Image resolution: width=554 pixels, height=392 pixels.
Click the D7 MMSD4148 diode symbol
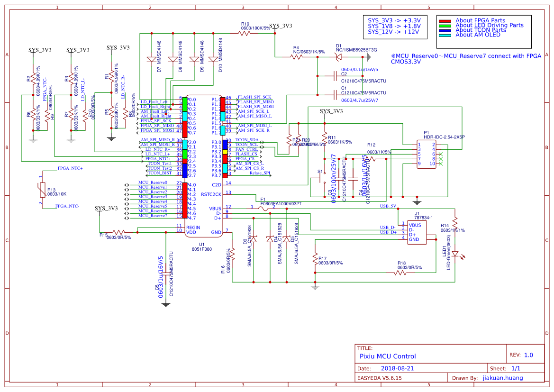click(x=151, y=60)
